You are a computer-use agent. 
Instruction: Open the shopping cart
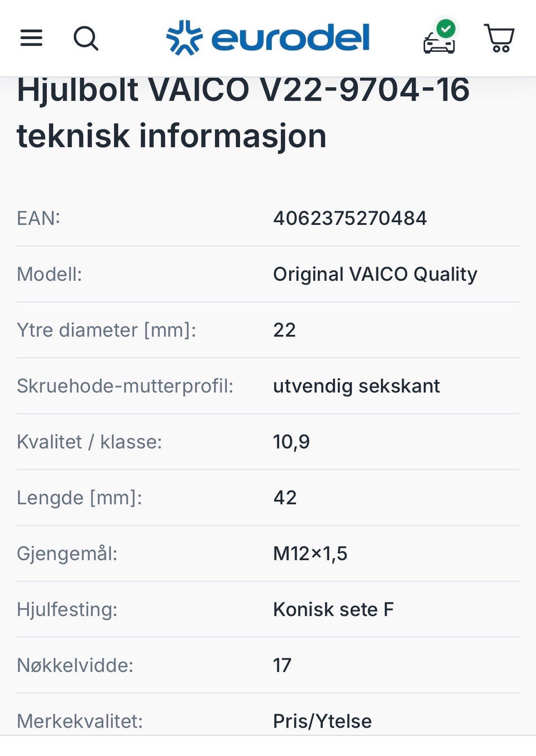pyautogui.click(x=499, y=38)
